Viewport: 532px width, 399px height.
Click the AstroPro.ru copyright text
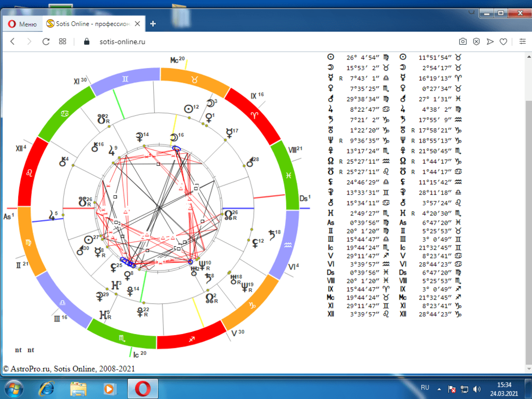coord(69,369)
